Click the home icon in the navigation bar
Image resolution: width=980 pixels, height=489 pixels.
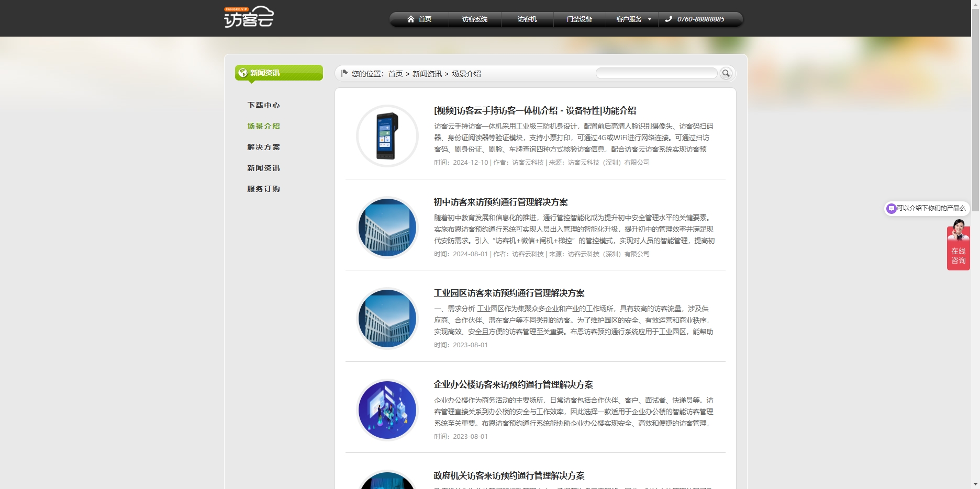(411, 19)
